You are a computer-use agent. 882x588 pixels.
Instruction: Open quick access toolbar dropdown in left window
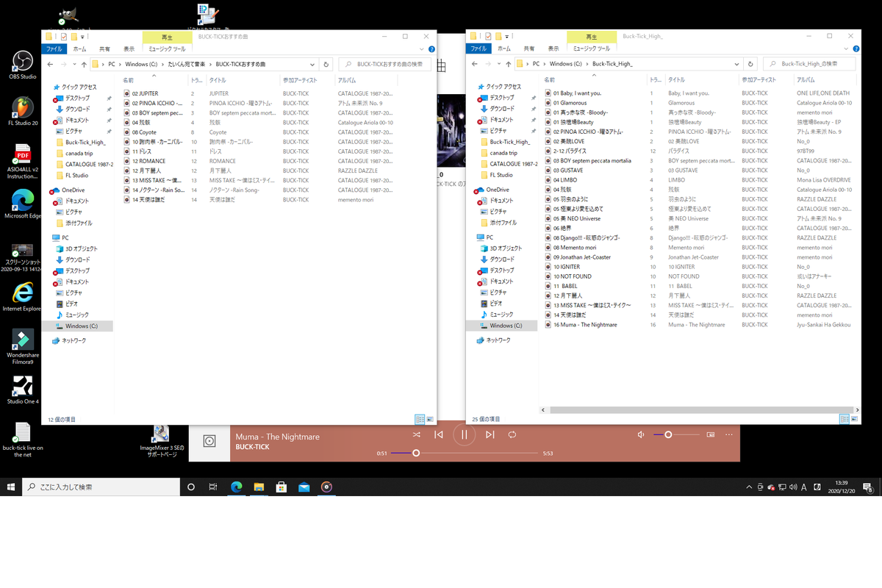tap(84, 36)
